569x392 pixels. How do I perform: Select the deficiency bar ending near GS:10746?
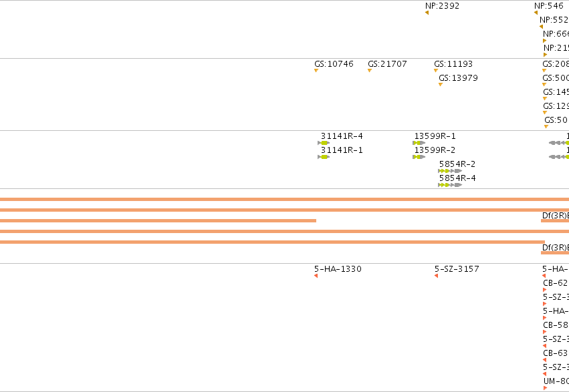pos(158,220)
